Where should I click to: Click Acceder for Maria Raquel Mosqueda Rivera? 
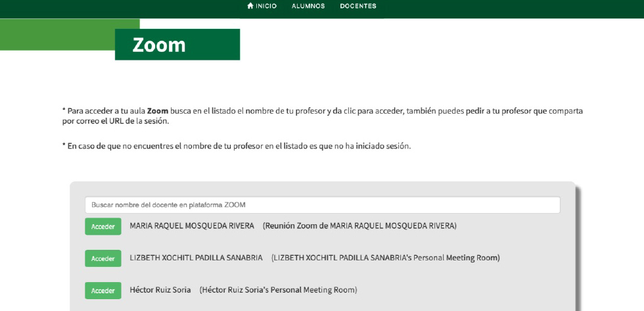(x=103, y=226)
